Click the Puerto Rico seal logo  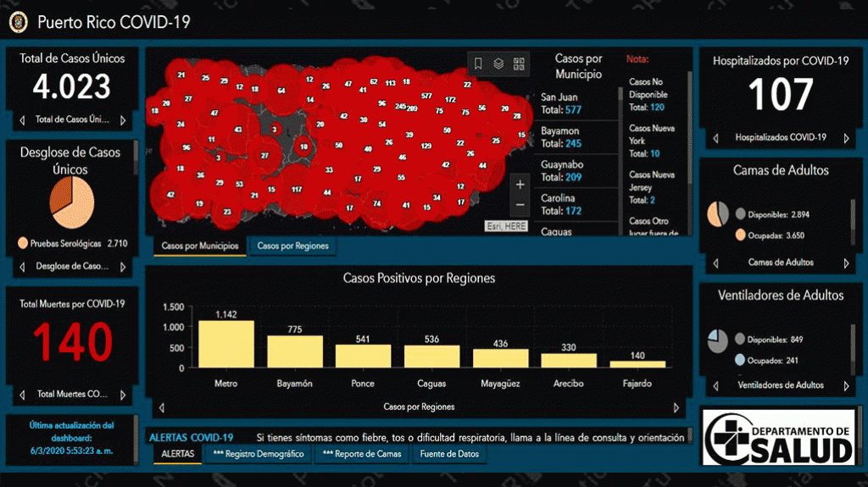(18, 21)
